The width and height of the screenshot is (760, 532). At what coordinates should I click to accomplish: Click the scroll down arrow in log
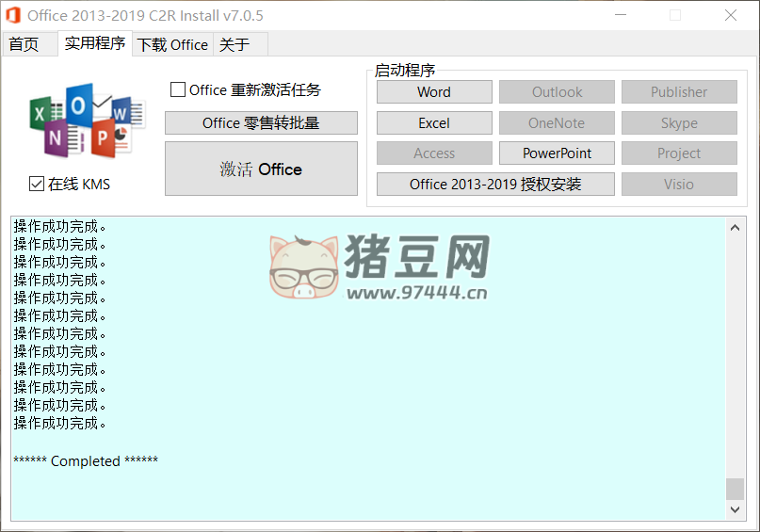[736, 509]
